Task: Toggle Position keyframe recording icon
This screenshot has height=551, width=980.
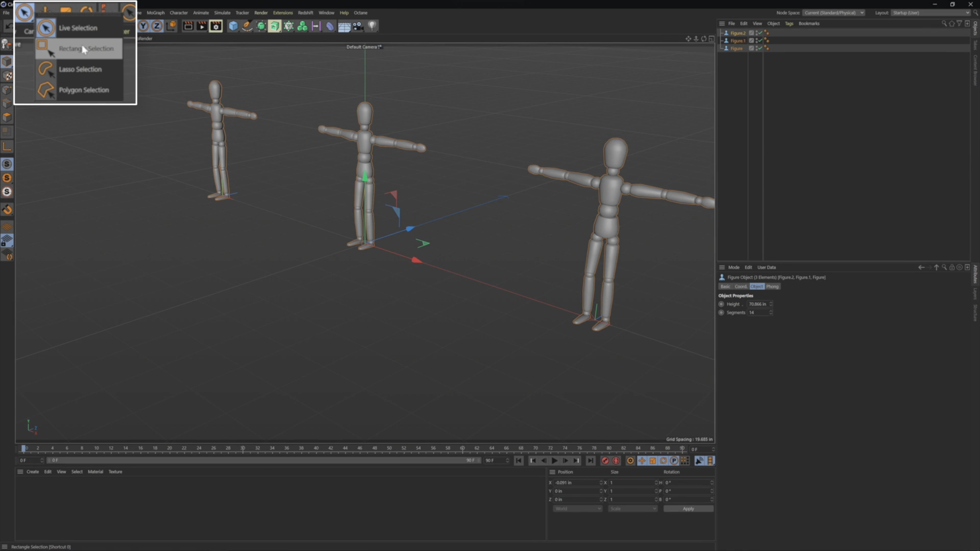Action: 642,460
